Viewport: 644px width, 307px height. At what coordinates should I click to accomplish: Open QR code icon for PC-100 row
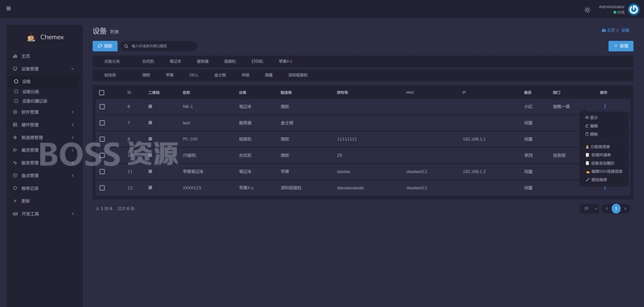(151, 139)
